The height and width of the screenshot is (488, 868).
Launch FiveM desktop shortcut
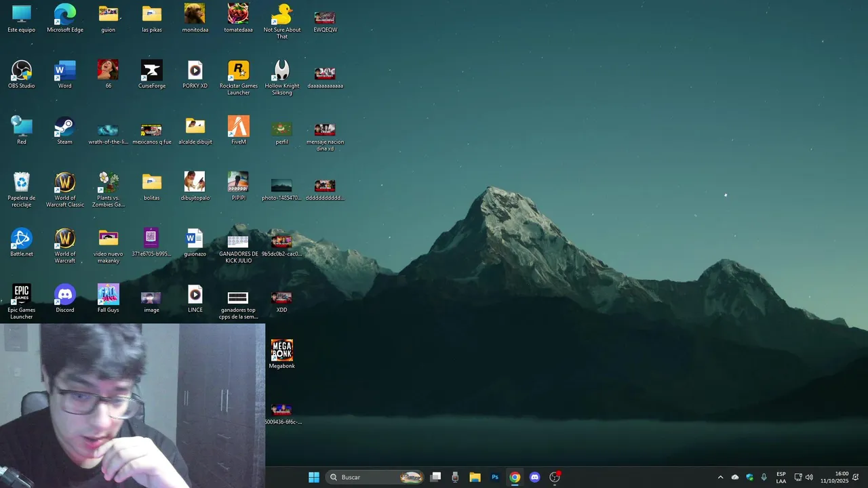click(x=239, y=130)
